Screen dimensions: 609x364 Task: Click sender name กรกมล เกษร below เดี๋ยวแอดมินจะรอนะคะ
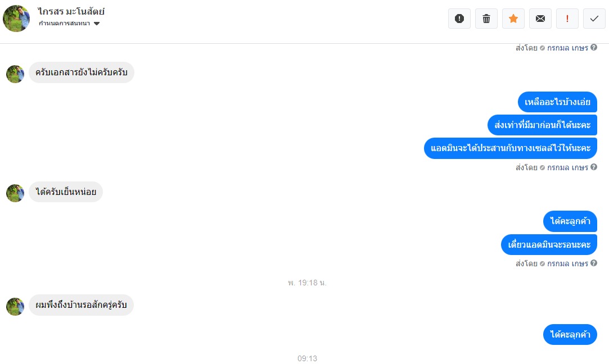pos(567,263)
